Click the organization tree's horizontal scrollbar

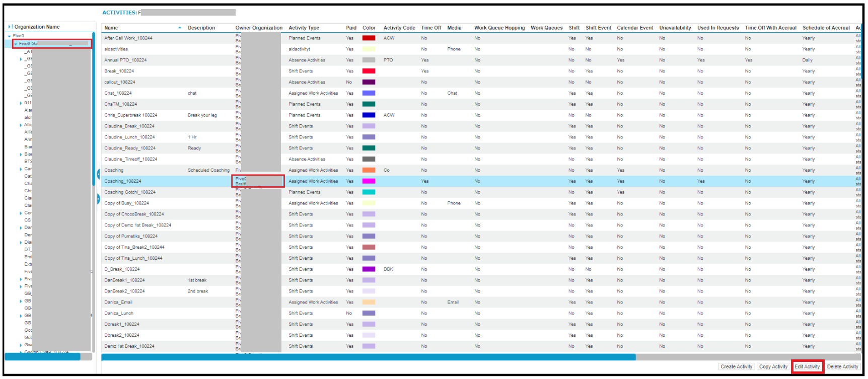click(x=42, y=356)
